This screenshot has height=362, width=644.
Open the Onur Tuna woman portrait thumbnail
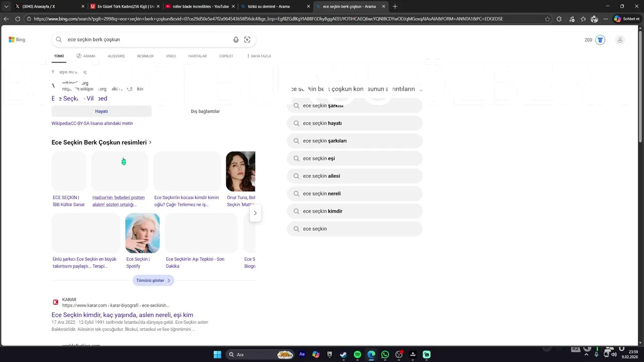240,171
